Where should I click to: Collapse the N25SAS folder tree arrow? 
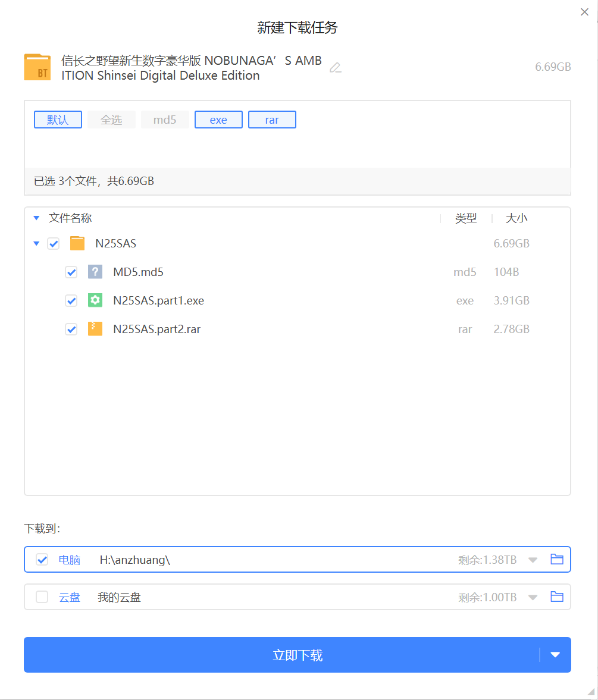tap(37, 244)
